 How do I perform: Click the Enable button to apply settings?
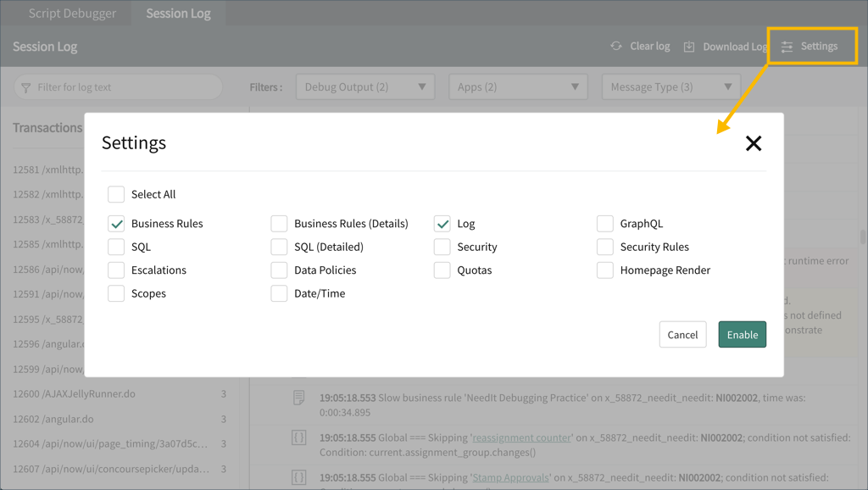tap(742, 334)
